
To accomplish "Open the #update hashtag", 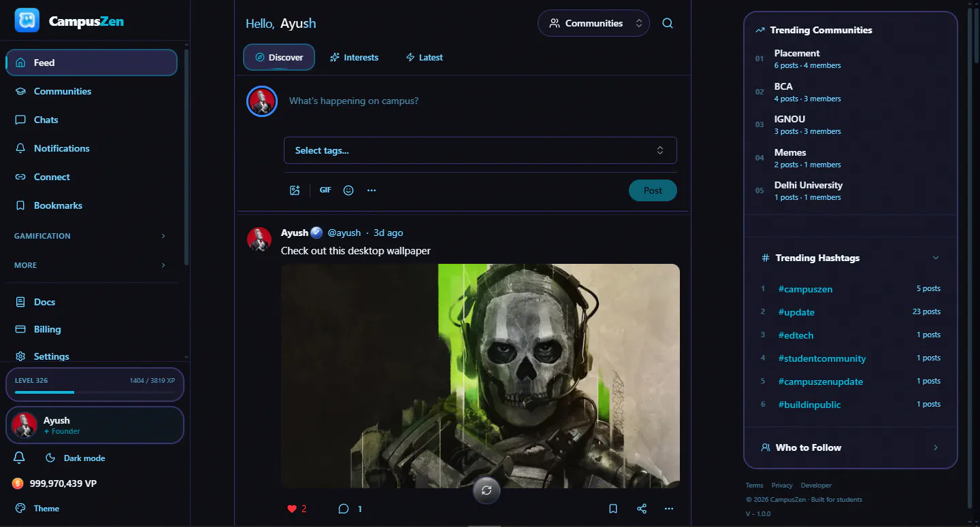I will (796, 312).
